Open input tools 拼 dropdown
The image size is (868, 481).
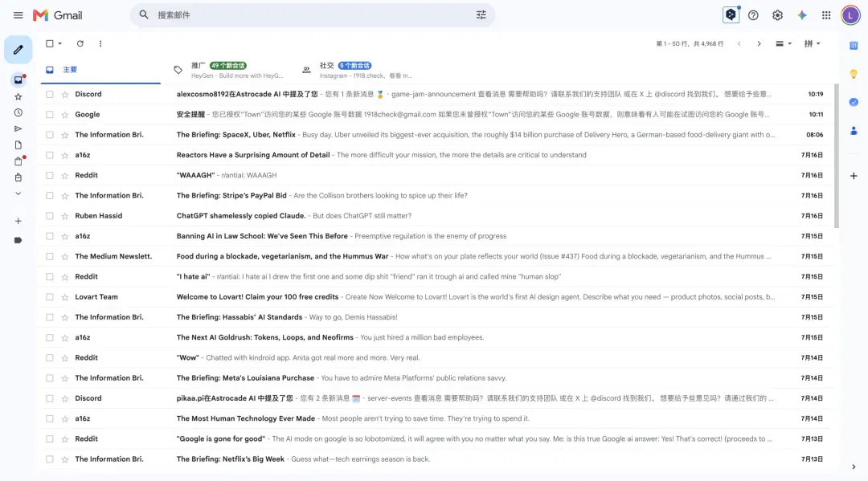pos(812,43)
